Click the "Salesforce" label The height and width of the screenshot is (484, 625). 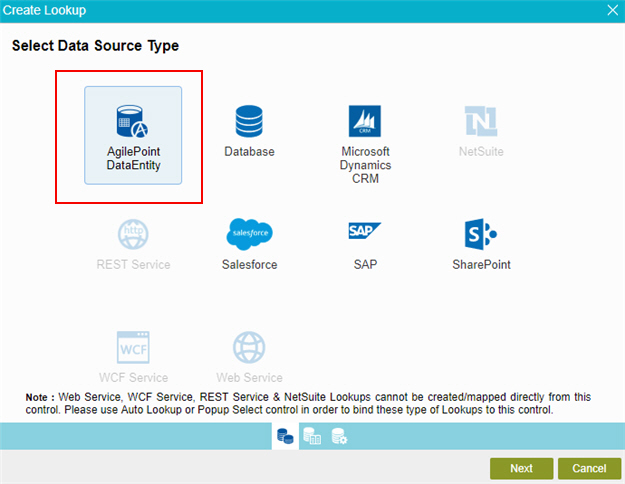pos(250,264)
